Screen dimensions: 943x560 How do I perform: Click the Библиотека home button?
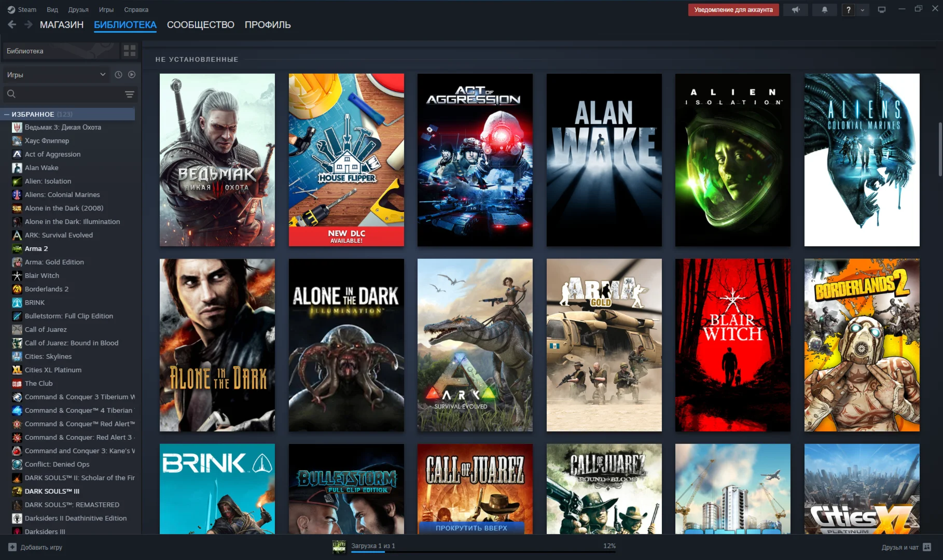(61, 51)
